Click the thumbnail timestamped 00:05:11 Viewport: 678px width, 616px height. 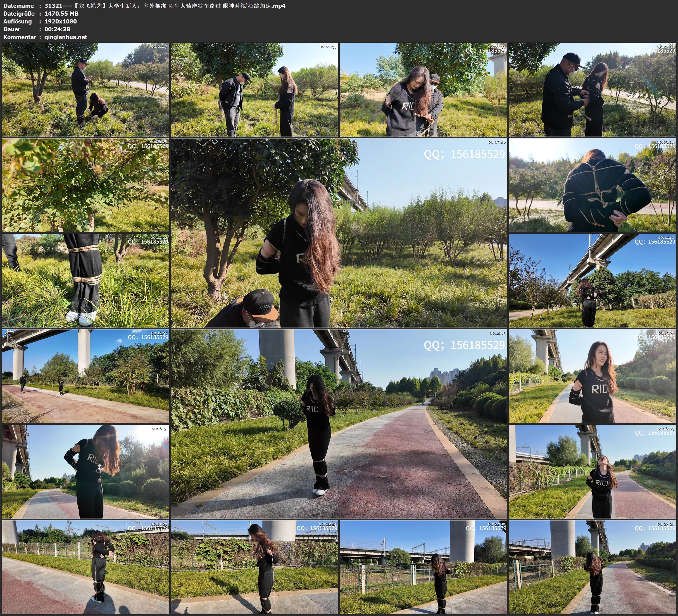tap(593, 89)
